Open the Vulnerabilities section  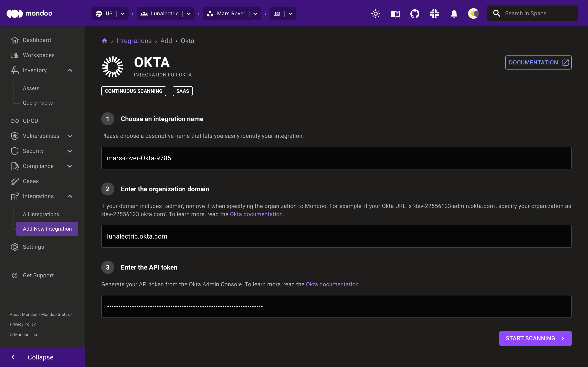[x=41, y=136]
